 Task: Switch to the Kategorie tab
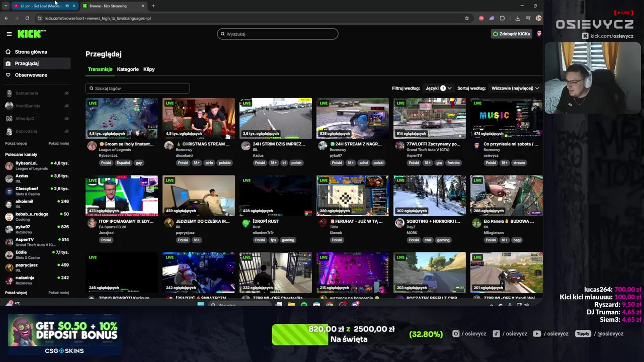coord(128,69)
